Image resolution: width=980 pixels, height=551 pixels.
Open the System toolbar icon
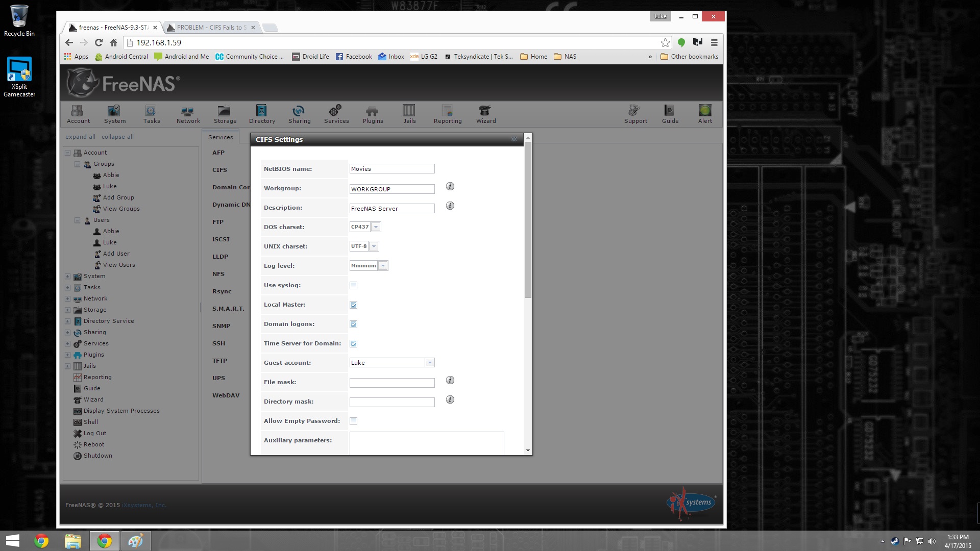tap(114, 114)
